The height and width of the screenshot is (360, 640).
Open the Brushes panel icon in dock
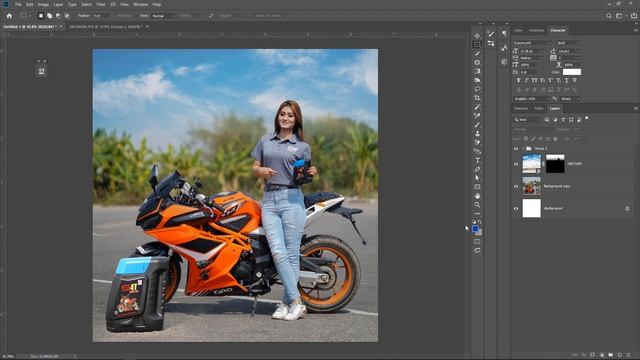coord(491,34)
